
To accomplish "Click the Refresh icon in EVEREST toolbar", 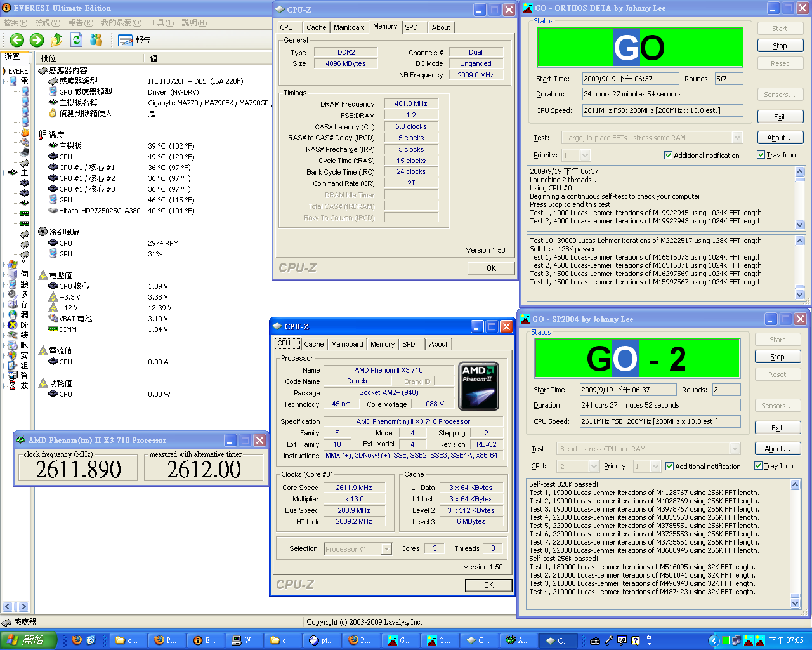I will point(77,40).
